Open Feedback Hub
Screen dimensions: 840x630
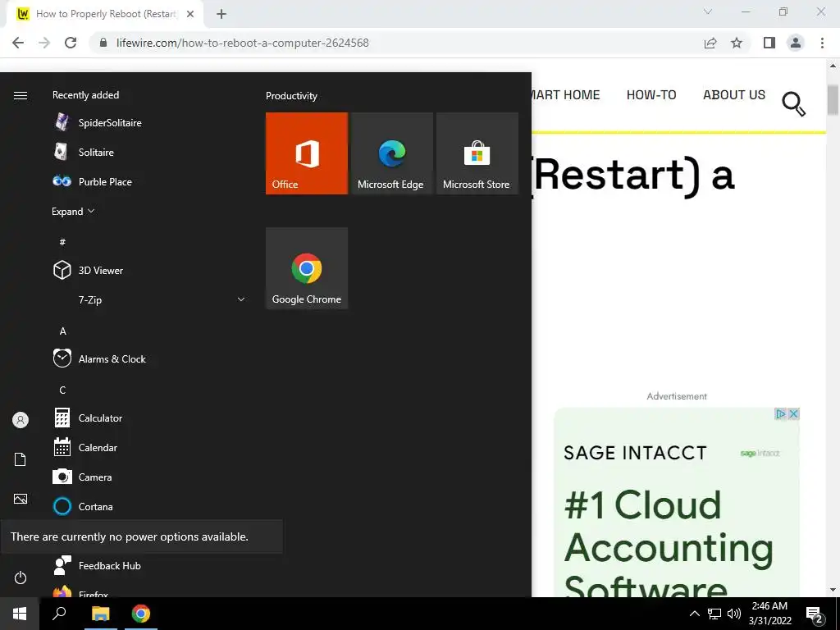97,565
